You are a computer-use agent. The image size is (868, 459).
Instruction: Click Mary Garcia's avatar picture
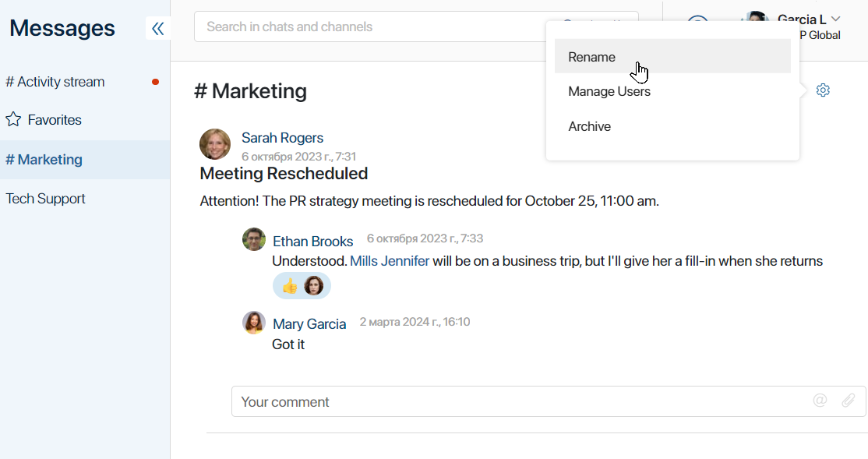[254, 323]
